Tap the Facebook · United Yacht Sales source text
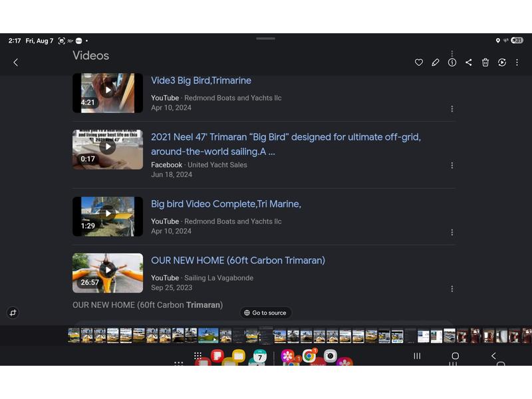 click(x=199, y=165)
